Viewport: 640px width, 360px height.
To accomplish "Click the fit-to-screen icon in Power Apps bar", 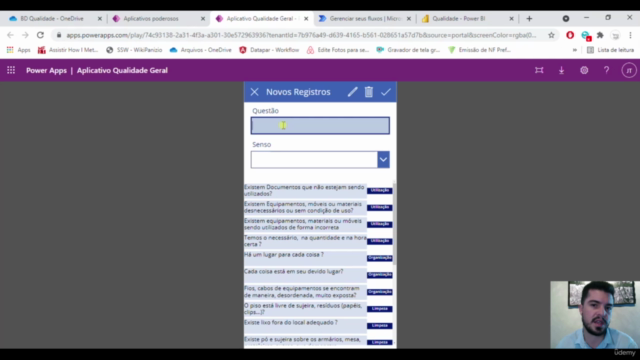I will tap(539, 70).
